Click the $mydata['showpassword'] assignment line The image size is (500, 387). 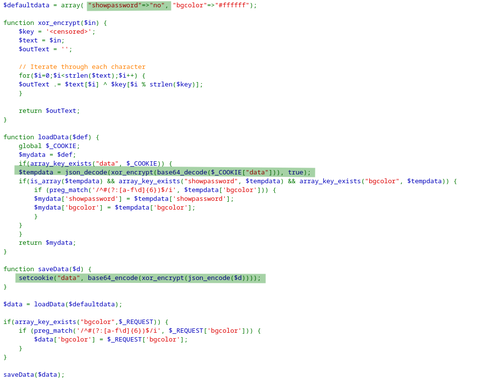[x=134, y=199]
